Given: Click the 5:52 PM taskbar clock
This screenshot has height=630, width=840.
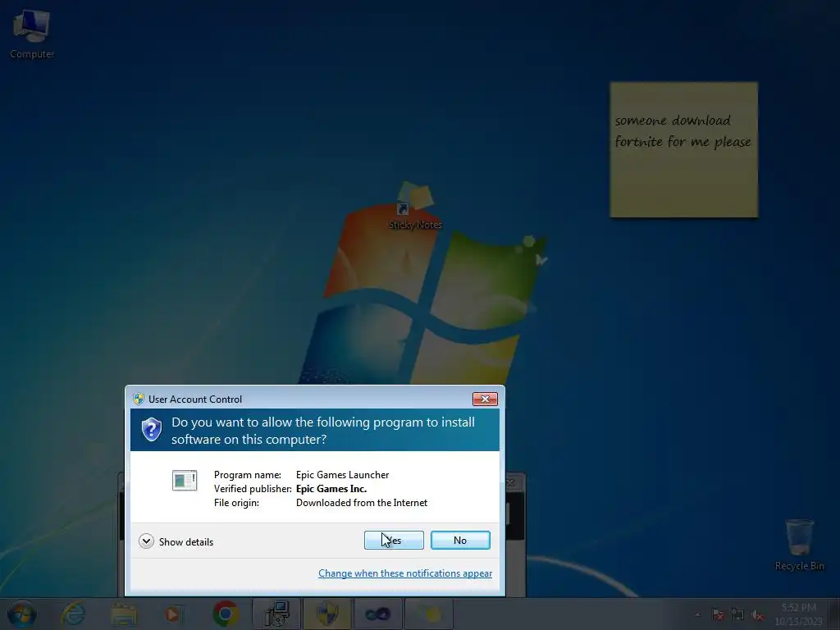Looking at the screenshot, I should tap(798, 614).
